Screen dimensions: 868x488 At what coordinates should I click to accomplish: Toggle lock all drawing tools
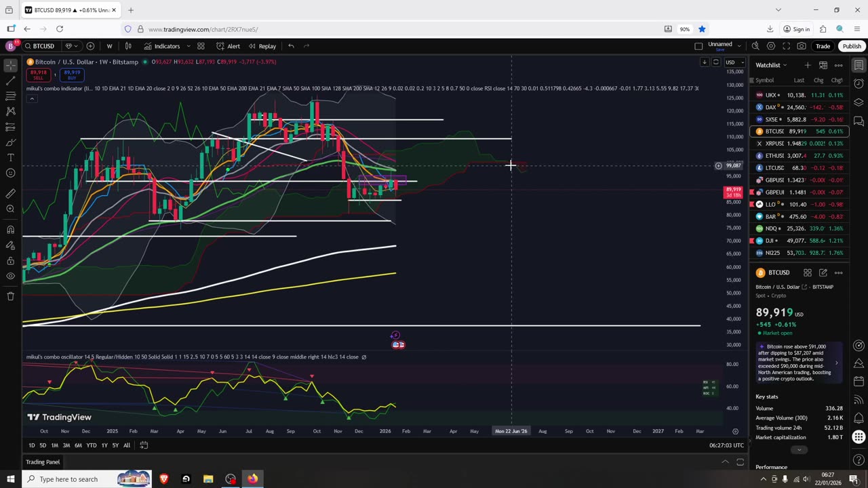(x=11, y=261)
